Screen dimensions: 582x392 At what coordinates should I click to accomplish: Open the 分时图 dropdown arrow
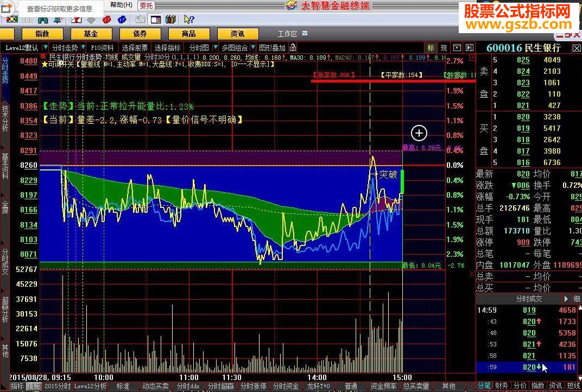[x=215, y=48]
